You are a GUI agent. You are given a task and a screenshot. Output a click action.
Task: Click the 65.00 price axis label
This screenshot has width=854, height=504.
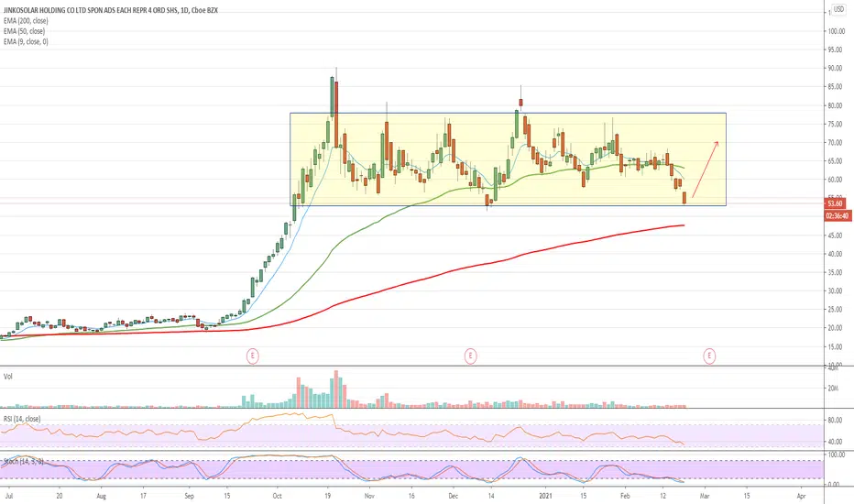[835, 161]
